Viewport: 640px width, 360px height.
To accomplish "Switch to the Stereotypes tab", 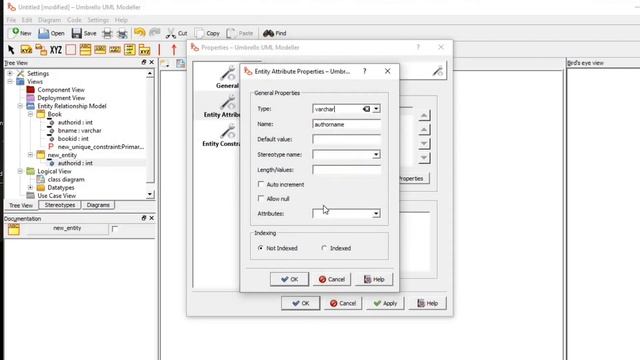I will coord(60,205).
